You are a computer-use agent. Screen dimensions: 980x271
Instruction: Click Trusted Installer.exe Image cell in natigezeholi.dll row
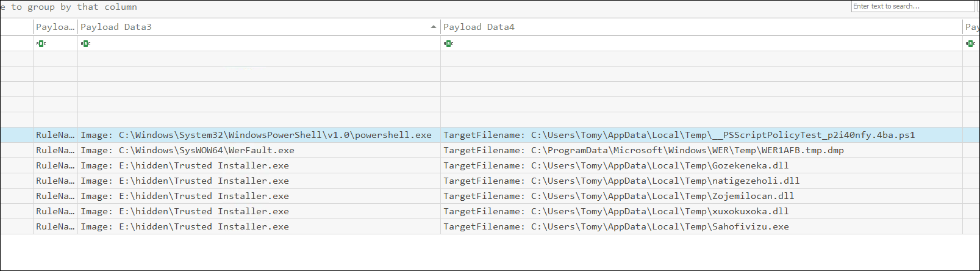coord(259,181)
